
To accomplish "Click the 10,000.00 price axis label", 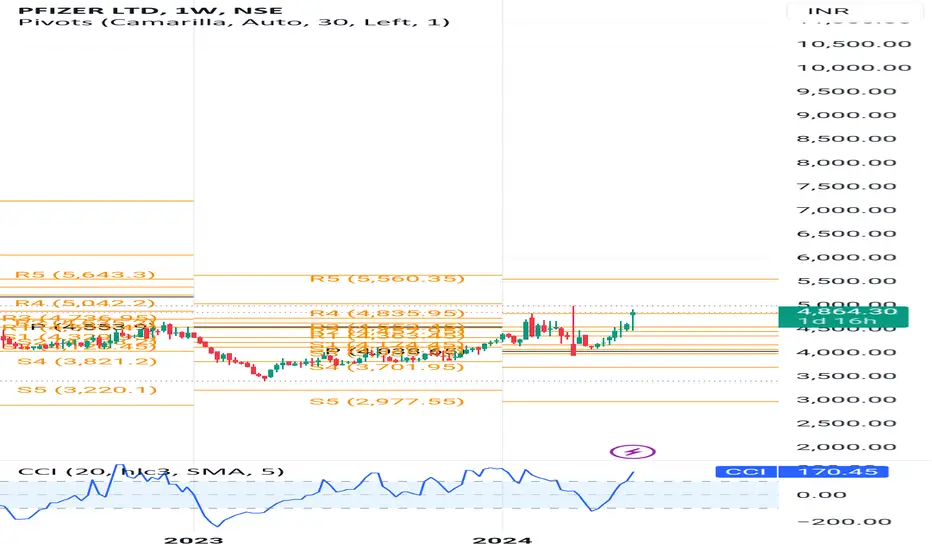I will [854, 68].
